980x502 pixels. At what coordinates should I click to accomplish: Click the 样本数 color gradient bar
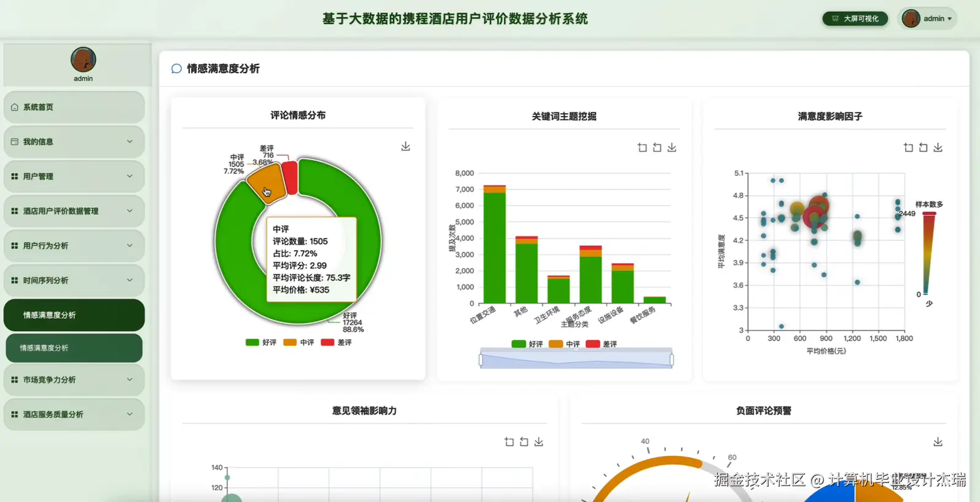[x=928, y=253]
